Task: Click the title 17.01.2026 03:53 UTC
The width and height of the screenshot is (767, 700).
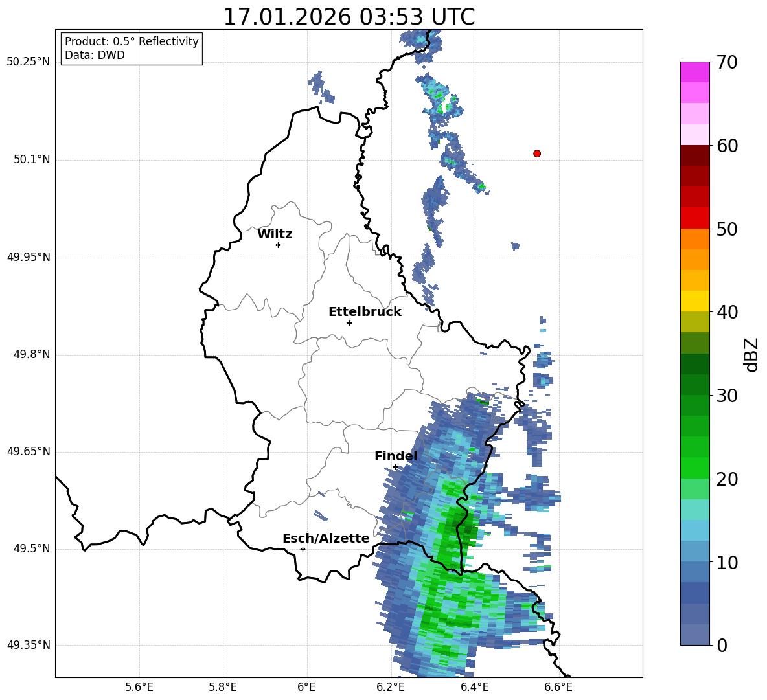Action: [x=349, y=17]
